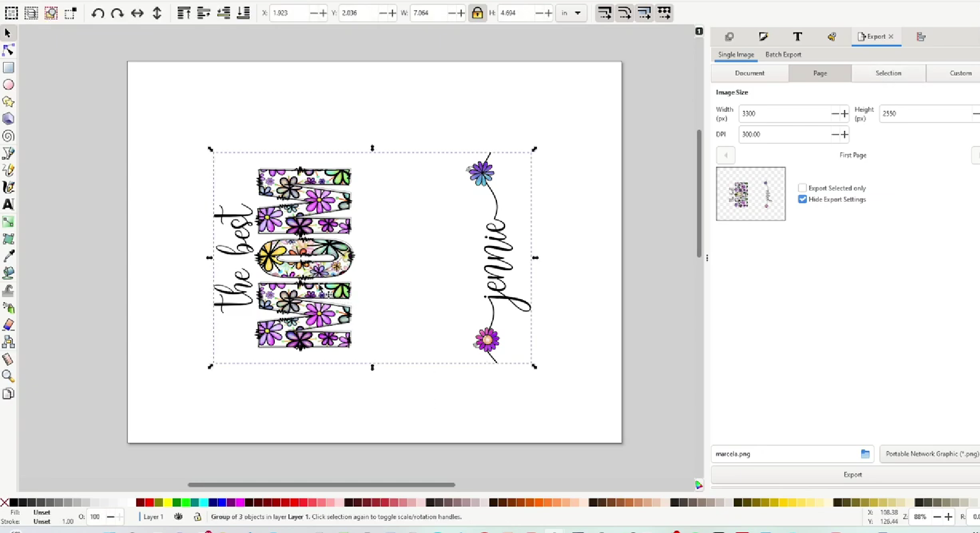Uncheck Hide Export Settings
Screen dimensions: 980x533
click(802, 199)
